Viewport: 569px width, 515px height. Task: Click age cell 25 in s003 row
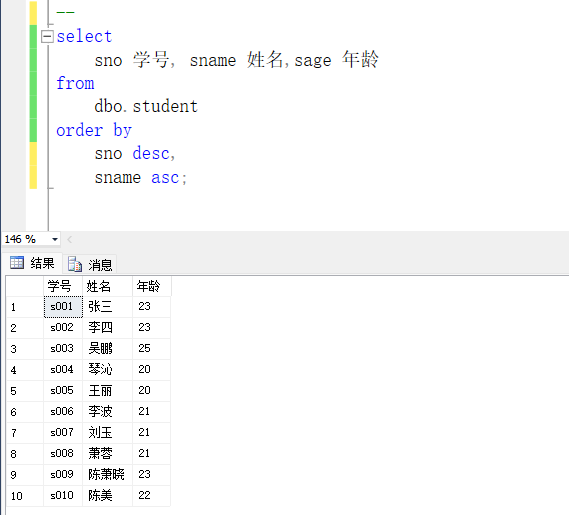pyautogui.click(x=151, y=349)
